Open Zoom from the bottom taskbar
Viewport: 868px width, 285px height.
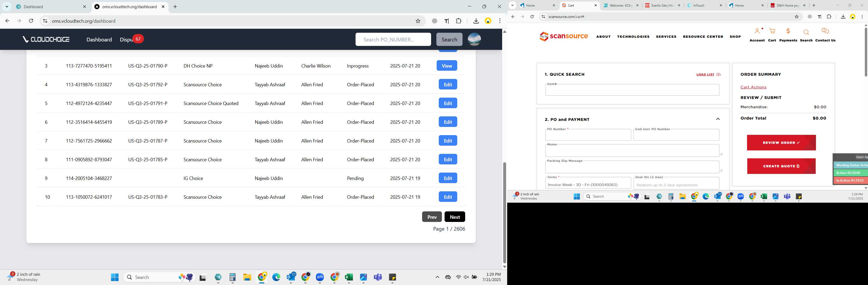point(320,277)
